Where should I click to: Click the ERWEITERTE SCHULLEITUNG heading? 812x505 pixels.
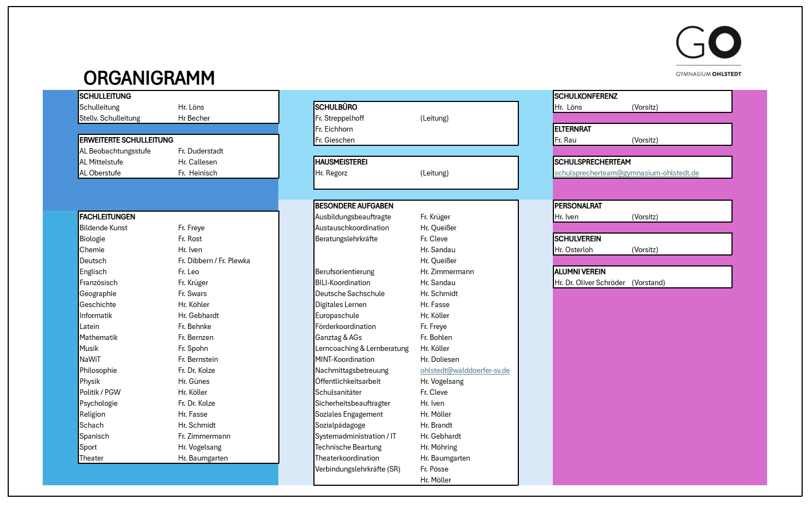click(126, 140)
